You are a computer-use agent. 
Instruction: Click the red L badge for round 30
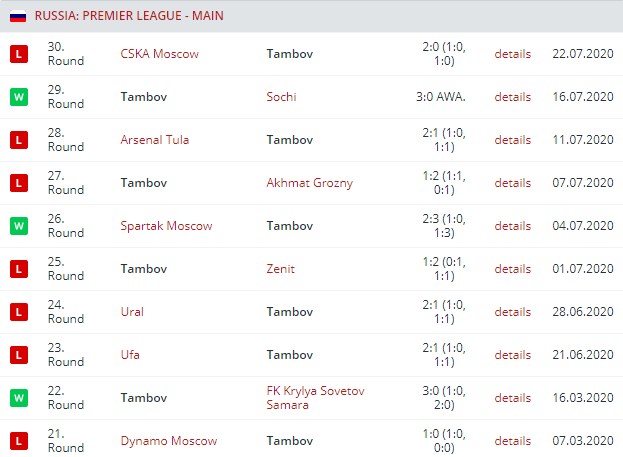pyautogui.click(x=17, y=54)
